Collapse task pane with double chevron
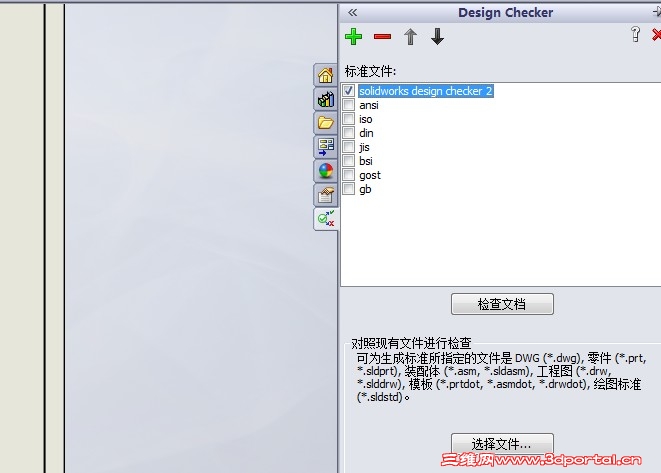The width and height of the screenshot is (661, 473). pyautogui.click(x=352, y=13)
